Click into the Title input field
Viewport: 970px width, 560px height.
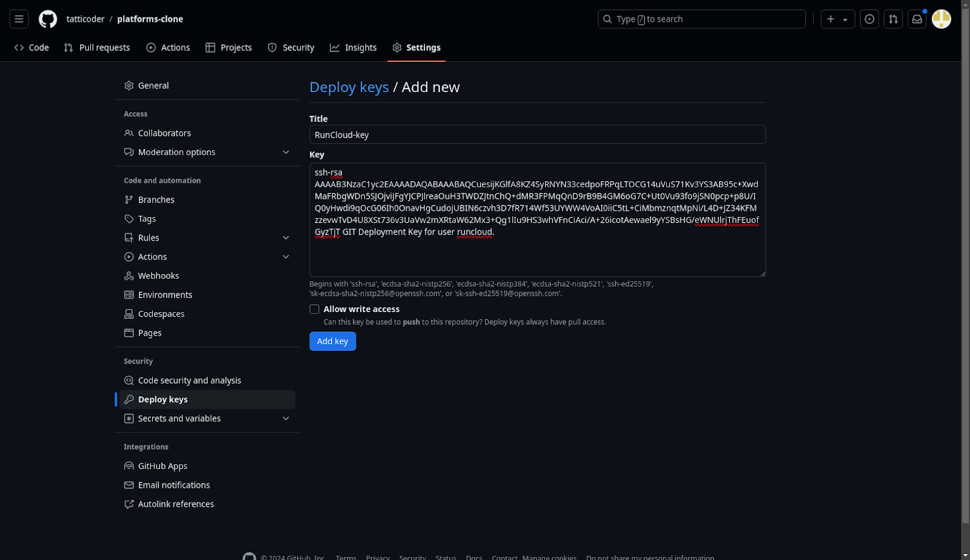pyautogui.click(x=537, y=135)
